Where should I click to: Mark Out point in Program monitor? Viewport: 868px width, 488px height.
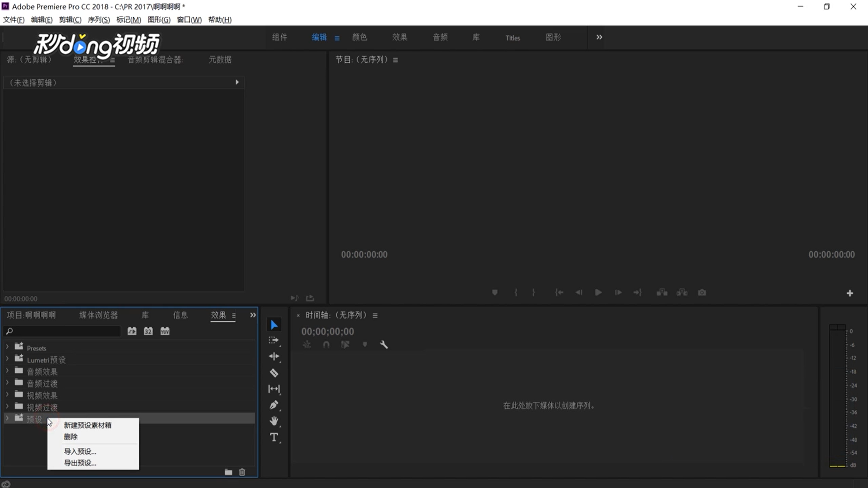(x=533, y=292)
